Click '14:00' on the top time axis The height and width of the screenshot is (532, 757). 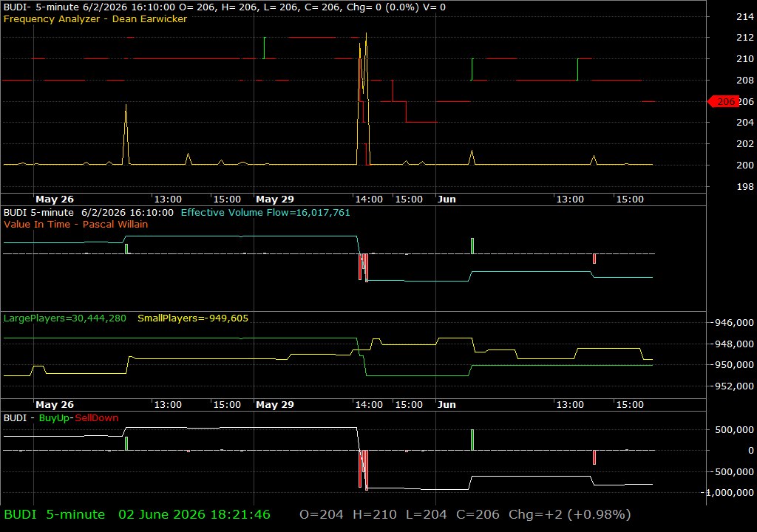(369, 199)
